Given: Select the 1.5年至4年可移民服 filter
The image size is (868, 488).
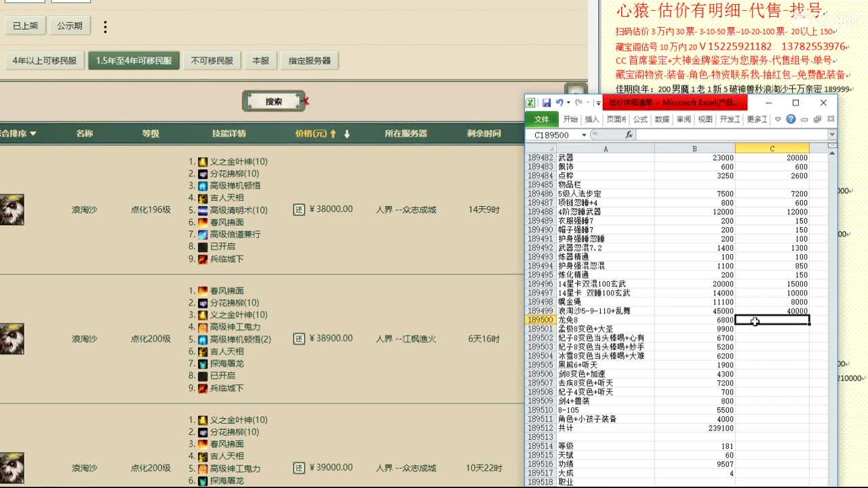Looking at the screenshot, I should (x=134, y=60).
